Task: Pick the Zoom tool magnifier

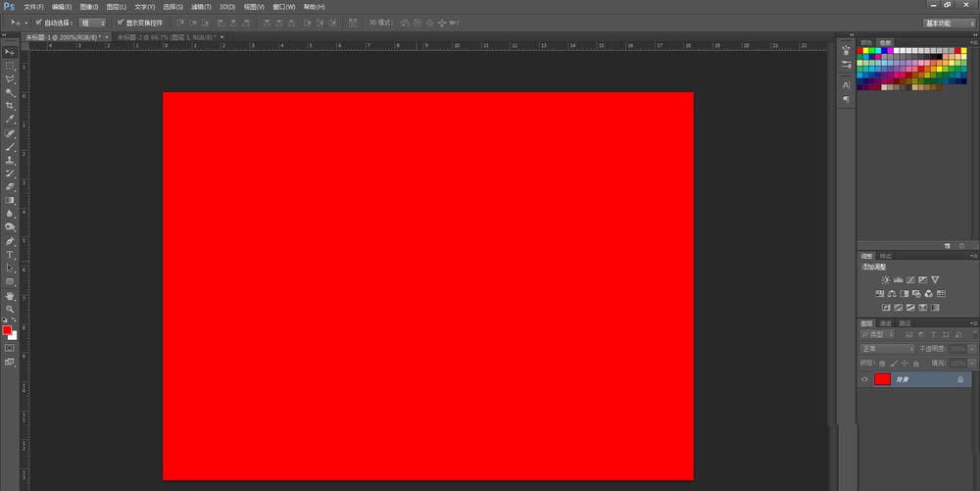Action: pyautogui.click(x=10, y=309)
